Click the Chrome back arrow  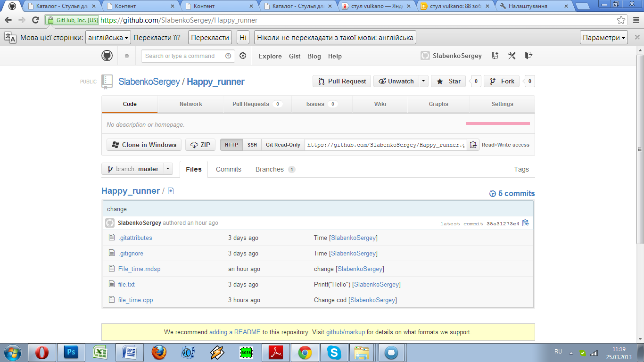pos(8,20)
